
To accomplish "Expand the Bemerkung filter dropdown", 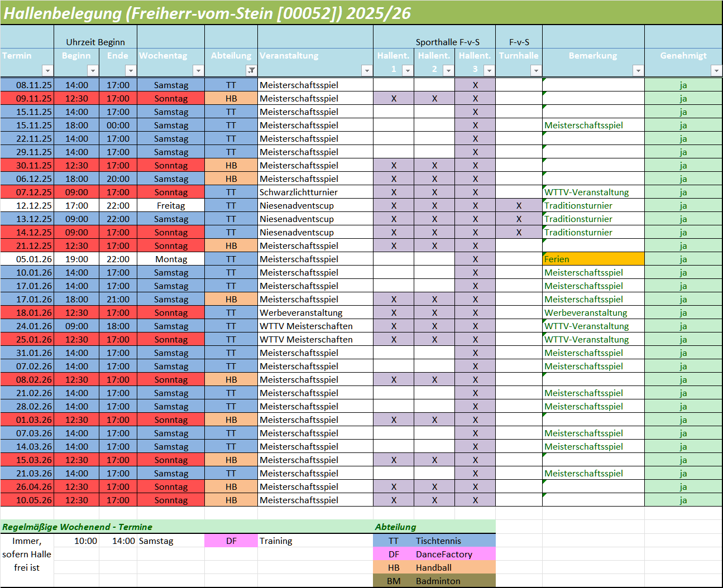I will (x=638, y=70).
